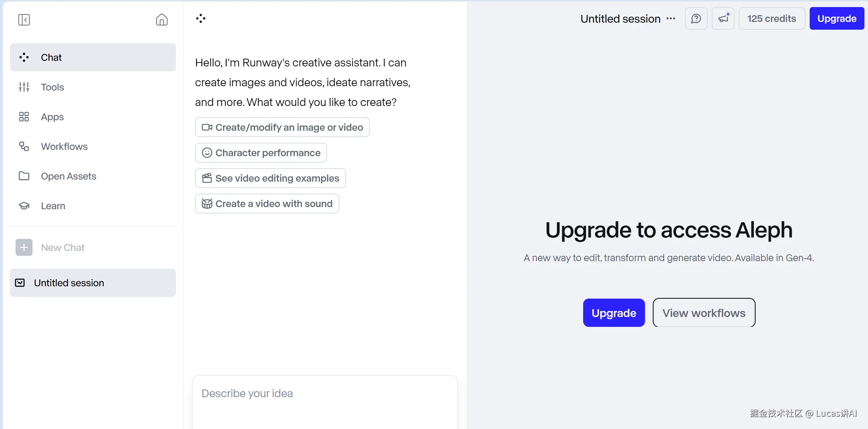
Task: Pick Create a video with sound
Action: [267, 204]
